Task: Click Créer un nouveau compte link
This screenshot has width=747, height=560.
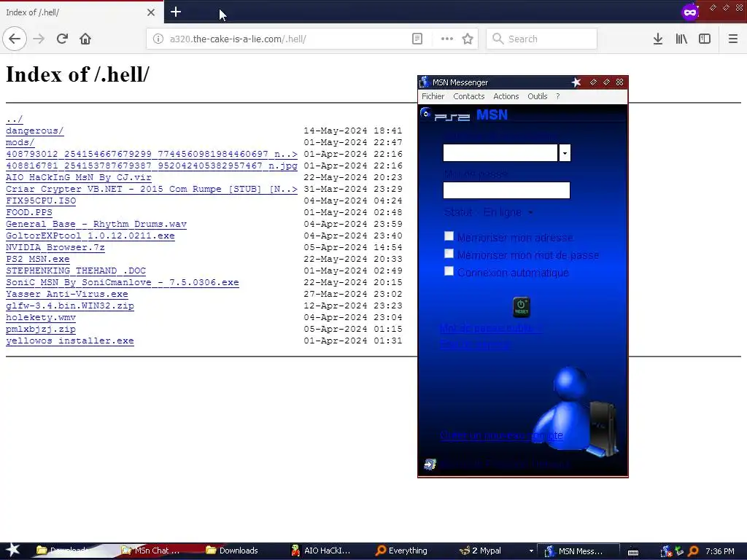Action: (x=501, y=435)
